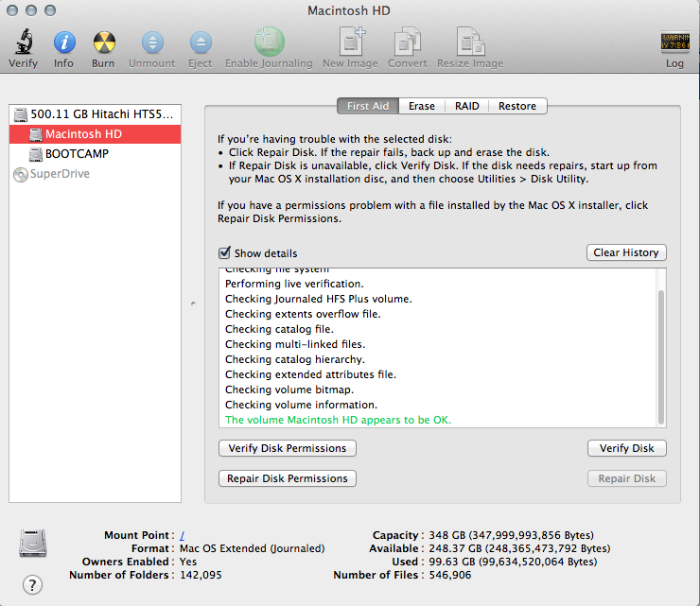Click the Enable Journaling toolbar icon
700x606 pixels.
click(x=270, y=42)
